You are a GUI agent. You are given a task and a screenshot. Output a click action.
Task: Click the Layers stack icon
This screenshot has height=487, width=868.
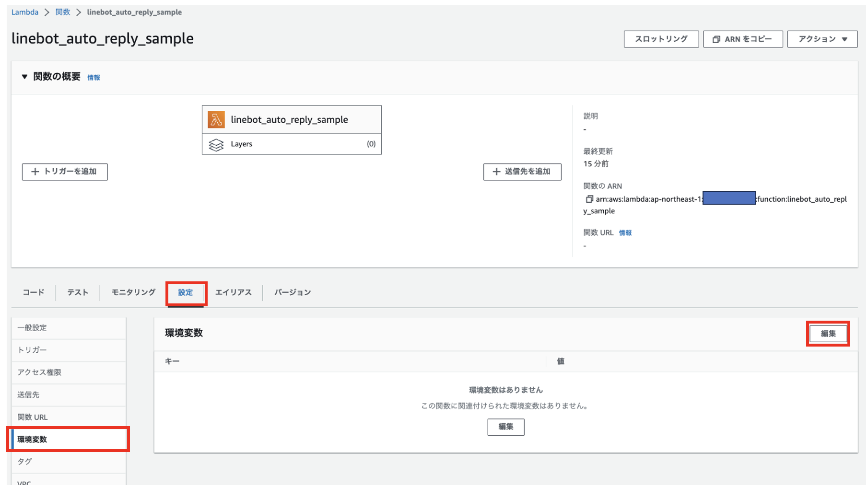click(216, 144)
